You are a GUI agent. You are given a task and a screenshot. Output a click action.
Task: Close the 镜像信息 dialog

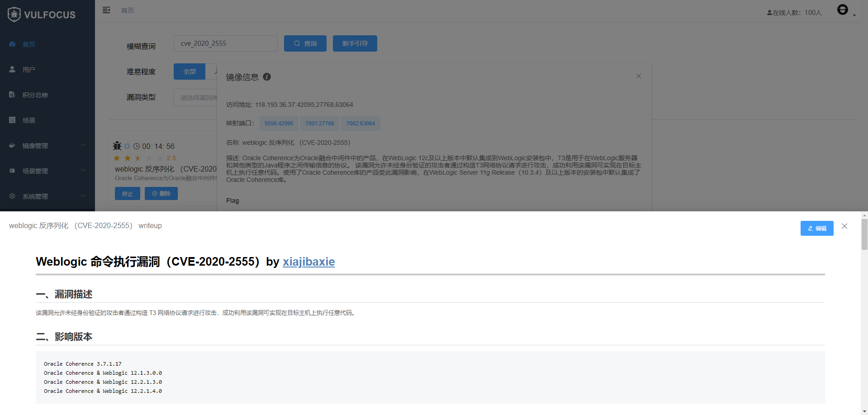point(639,76)
